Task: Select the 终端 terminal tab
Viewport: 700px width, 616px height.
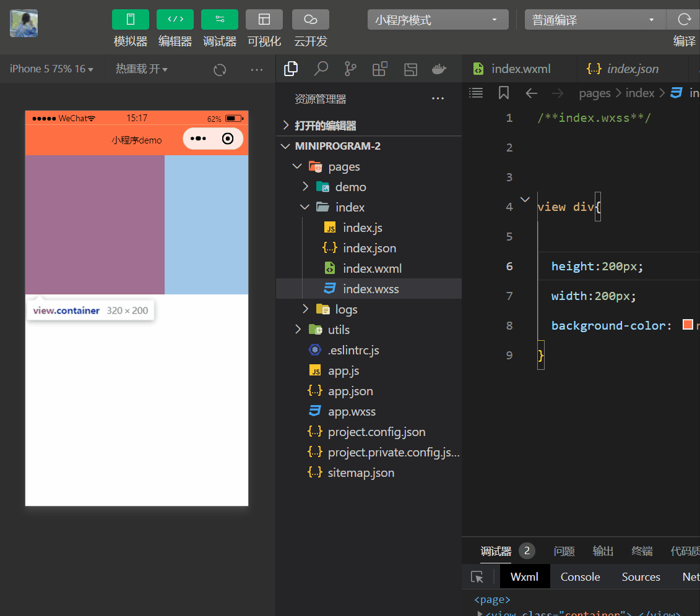Action: [x=642, y=551]
